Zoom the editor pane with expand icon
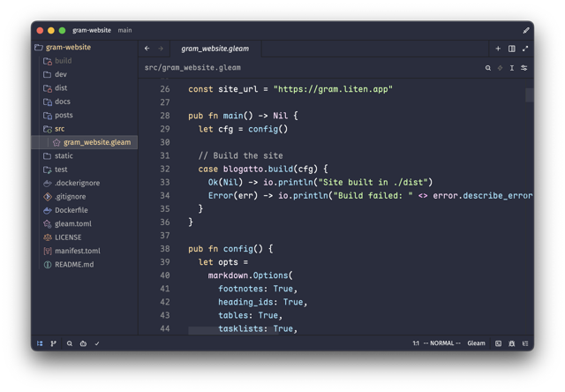Screen dimensions: 565x392 click(525, 49)
